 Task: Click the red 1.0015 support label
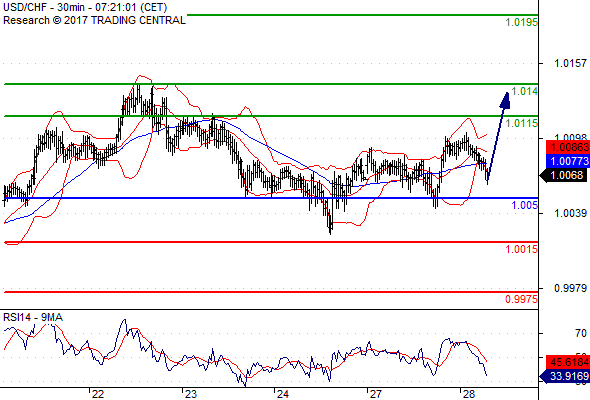tap(522, 249)
